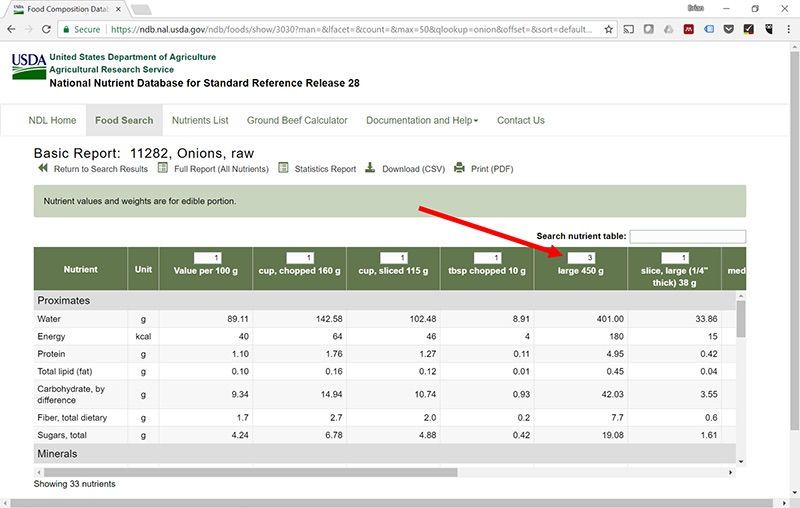Click the Protein row label

[51, 354]
